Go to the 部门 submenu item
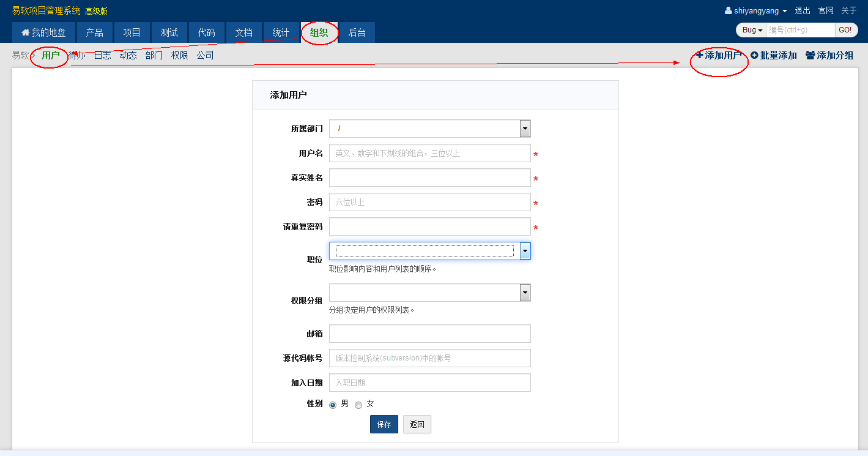 (x=154, y=55)
